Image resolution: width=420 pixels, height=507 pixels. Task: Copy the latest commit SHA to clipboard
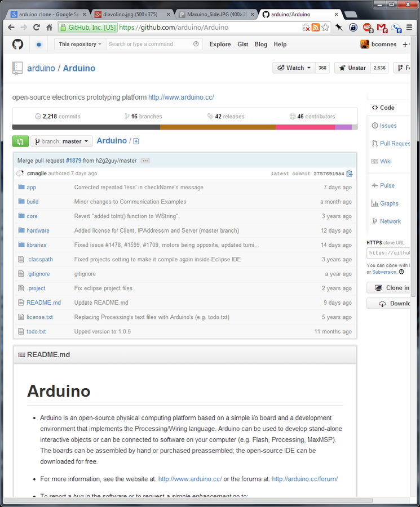click(x=350, y=174)
